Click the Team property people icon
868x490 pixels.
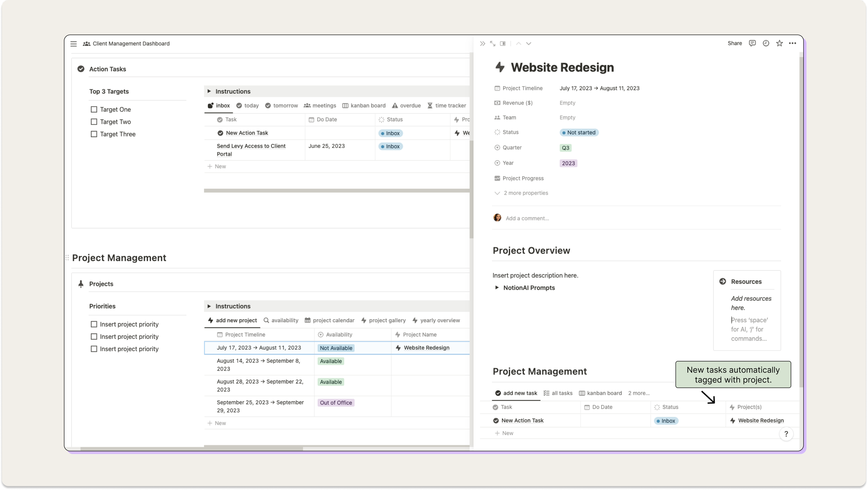coord(497,117)
